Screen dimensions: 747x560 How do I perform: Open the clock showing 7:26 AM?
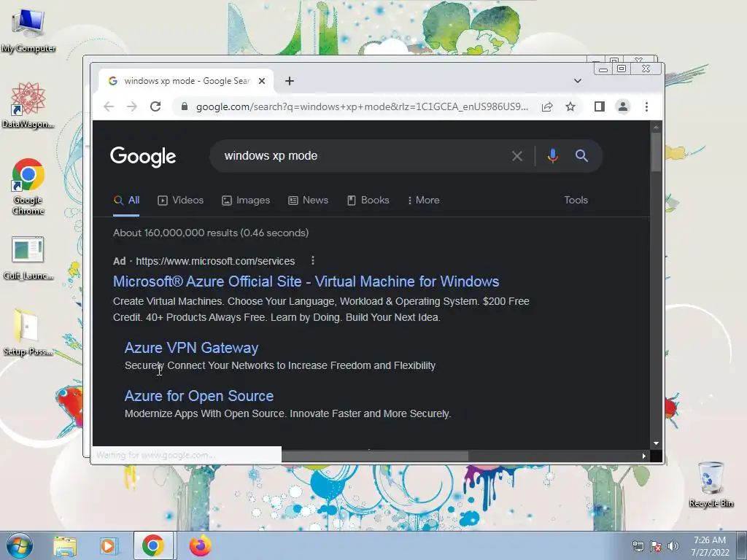pyautogui.click(x=710, y=545)
